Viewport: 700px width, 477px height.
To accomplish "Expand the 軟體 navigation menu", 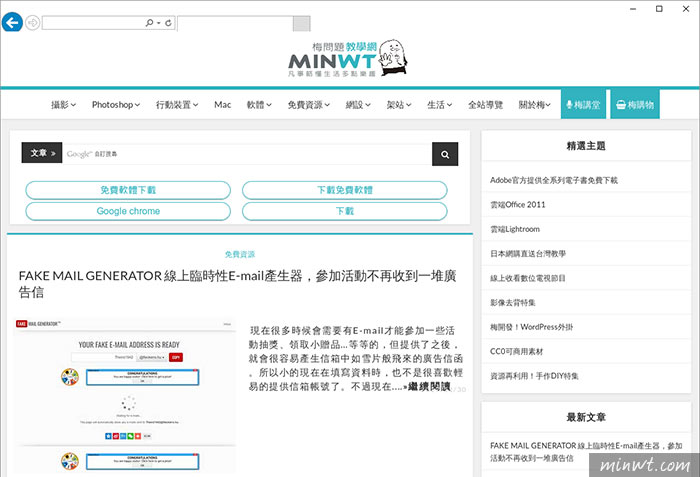I will [259, 105].
